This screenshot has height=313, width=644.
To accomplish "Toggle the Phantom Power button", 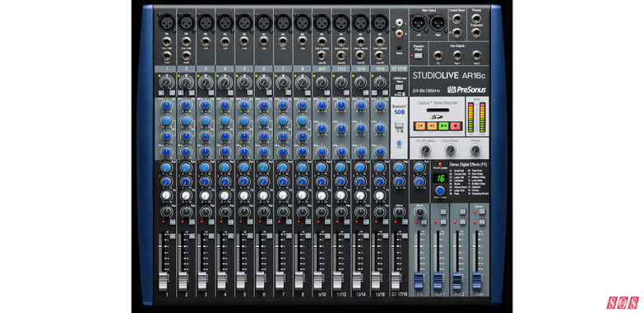I will 418,55.
